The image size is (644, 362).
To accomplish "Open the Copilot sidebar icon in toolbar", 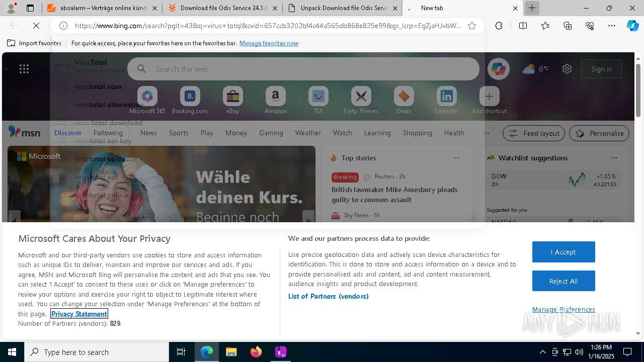I will click(632, 26).
